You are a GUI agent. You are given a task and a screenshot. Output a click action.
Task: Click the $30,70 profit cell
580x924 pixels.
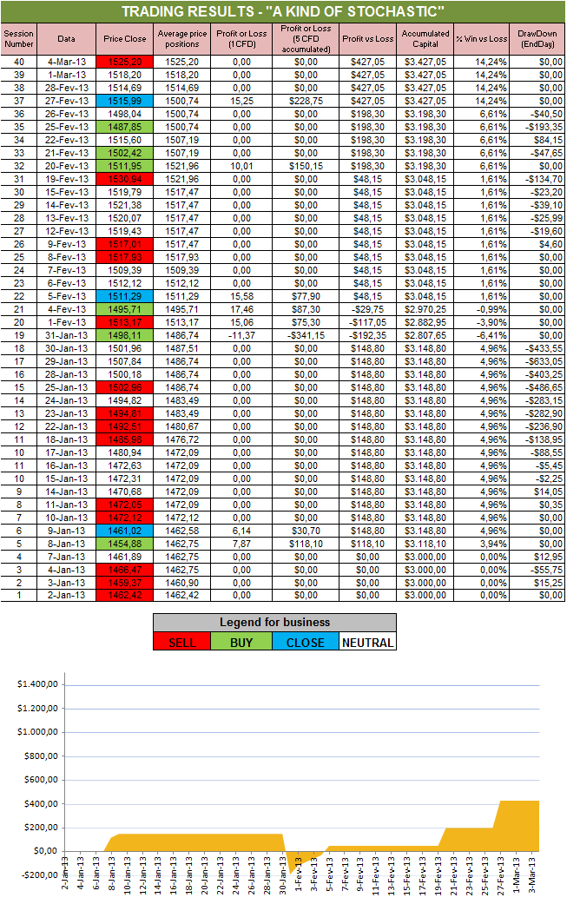(x=306, y=531)
